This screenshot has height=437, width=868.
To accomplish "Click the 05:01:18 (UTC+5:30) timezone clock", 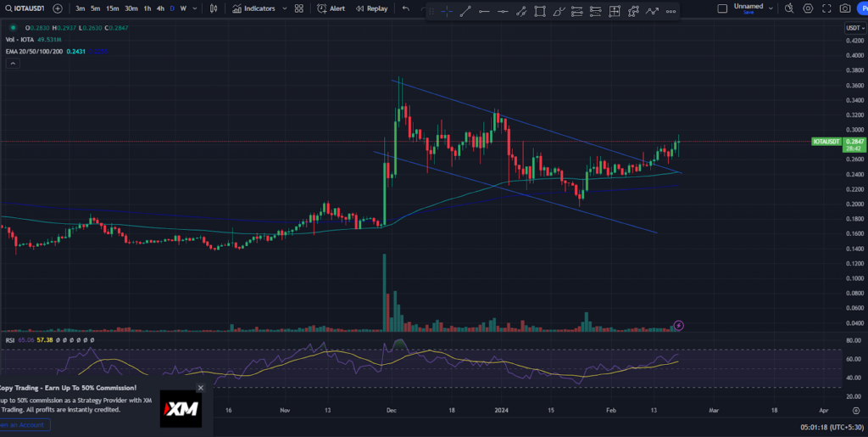I will tap(832, 428).
